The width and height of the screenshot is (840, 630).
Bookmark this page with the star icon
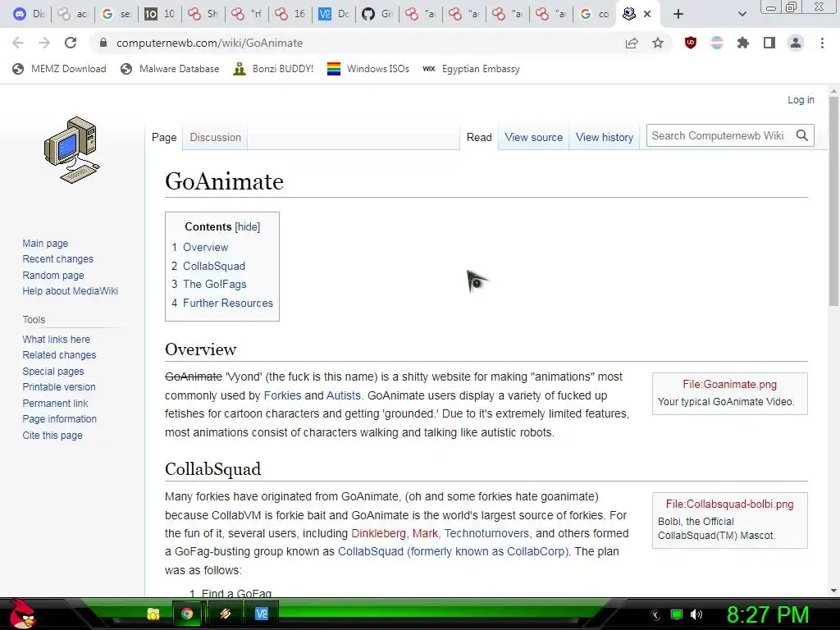[658, 43]
